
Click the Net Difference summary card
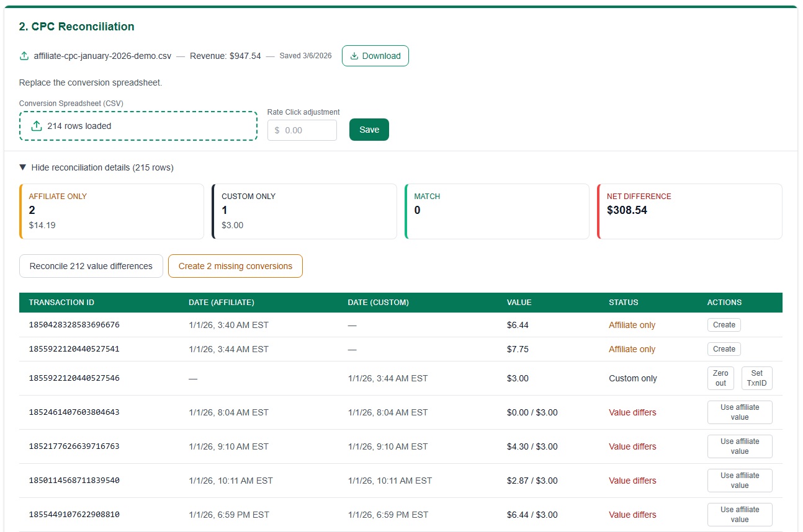(x=689, y=211)
